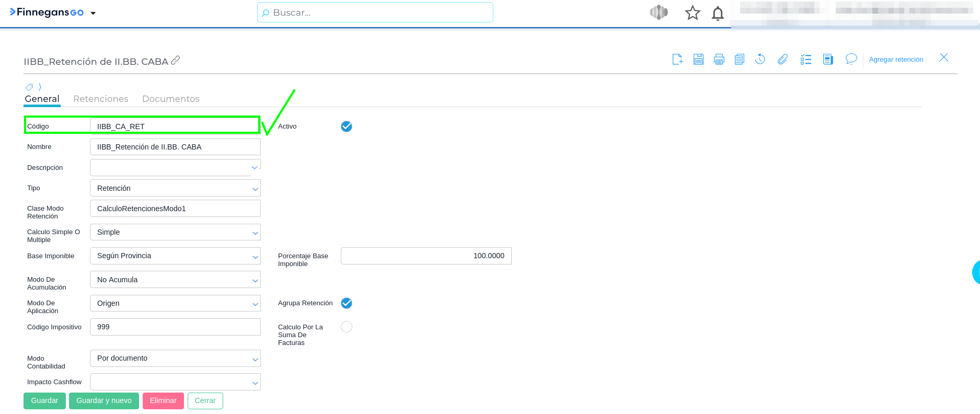Viewport: 980px width, 414px height.
Task: Open attachments with the paperclip icon
Action: point(782,60)
